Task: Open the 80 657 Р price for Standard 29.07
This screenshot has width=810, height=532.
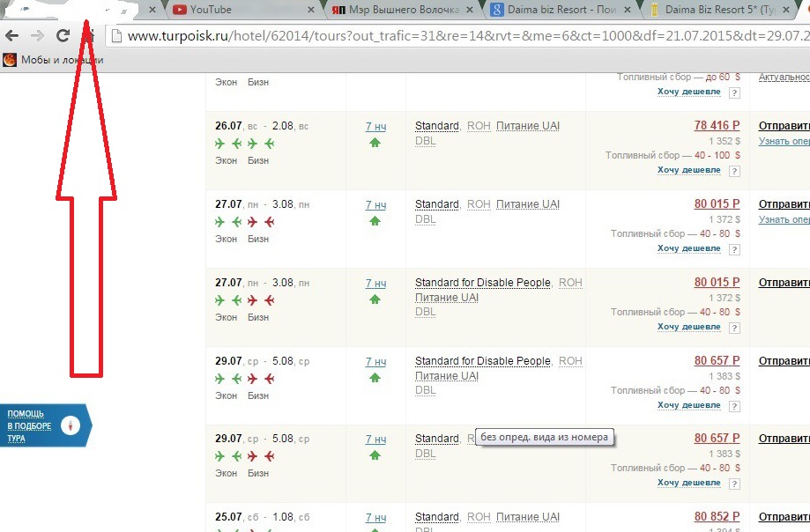Action: (717, 438)
